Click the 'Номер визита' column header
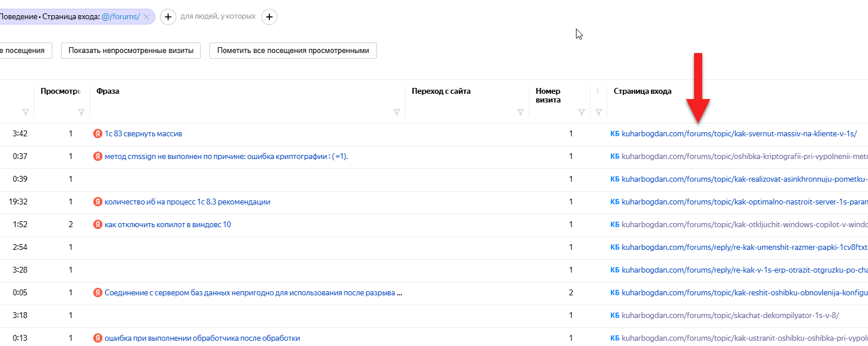 click(x=548, y=95)
